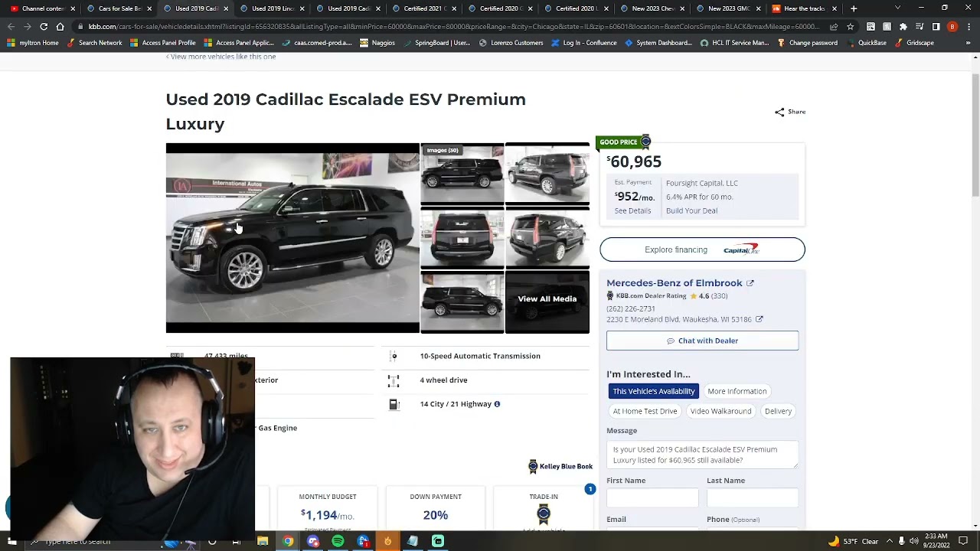Screen dimensions: 980x551
Task: Bookmark this page with the star icon
Action: [x=850, y=26]
